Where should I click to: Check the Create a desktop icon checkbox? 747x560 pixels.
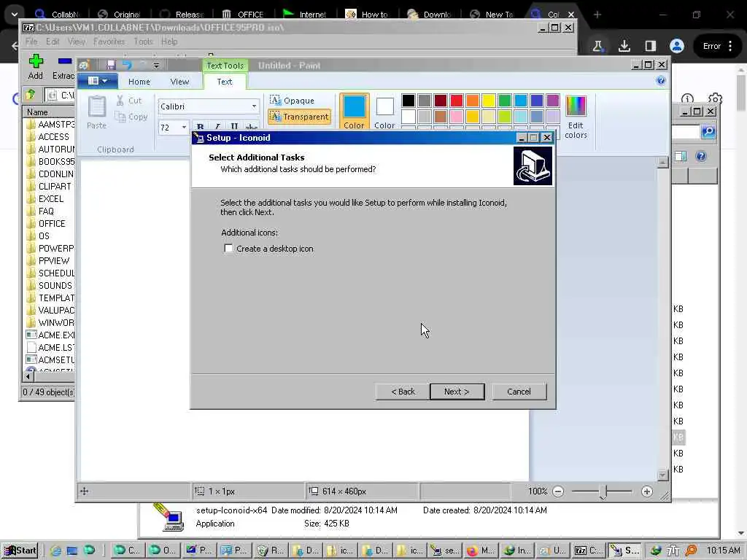click(228, 248)
